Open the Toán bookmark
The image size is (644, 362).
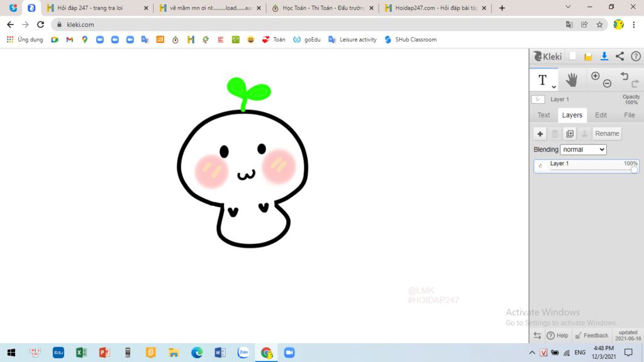pyautogui.click(x=274, y=40)
